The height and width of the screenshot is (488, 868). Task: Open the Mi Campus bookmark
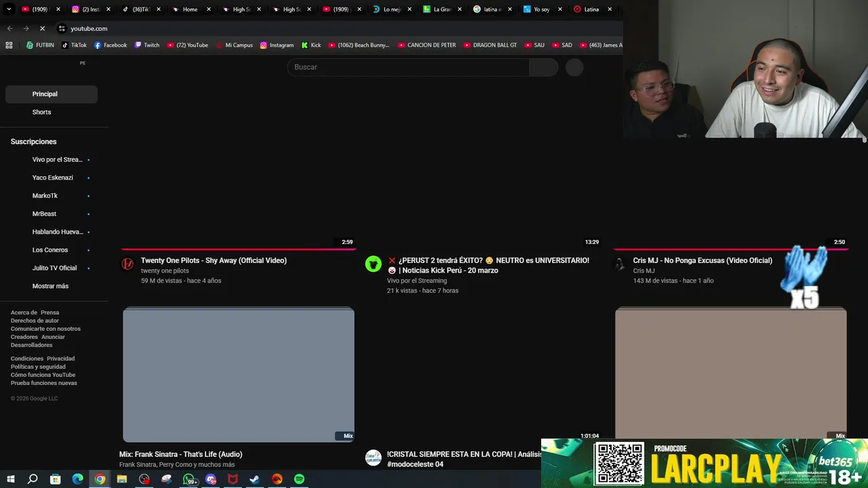pos(234,45)
